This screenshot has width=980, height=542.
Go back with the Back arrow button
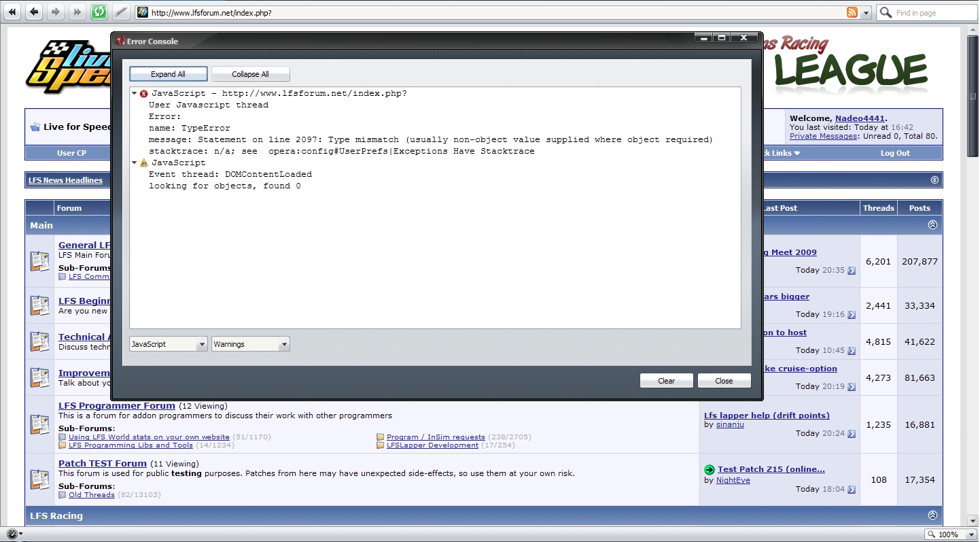(x=33, y=12)
